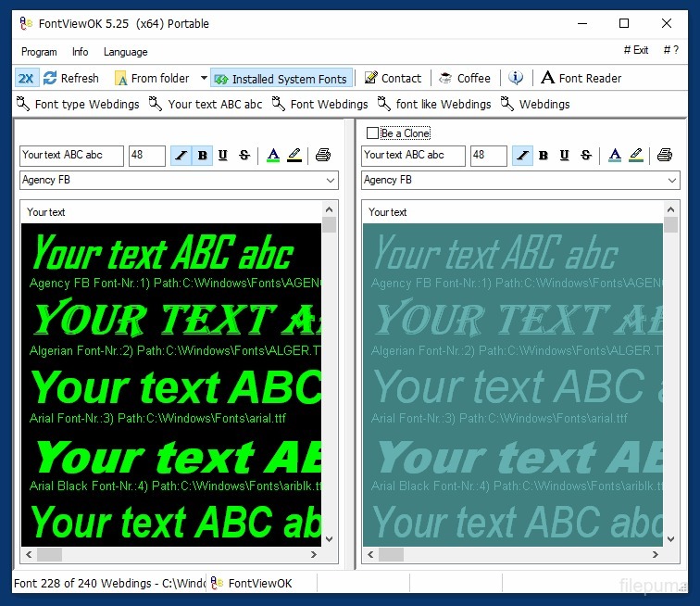Expand the right Agency FB font dropdown
Screen dimensions: 700x606
[672, 181]
